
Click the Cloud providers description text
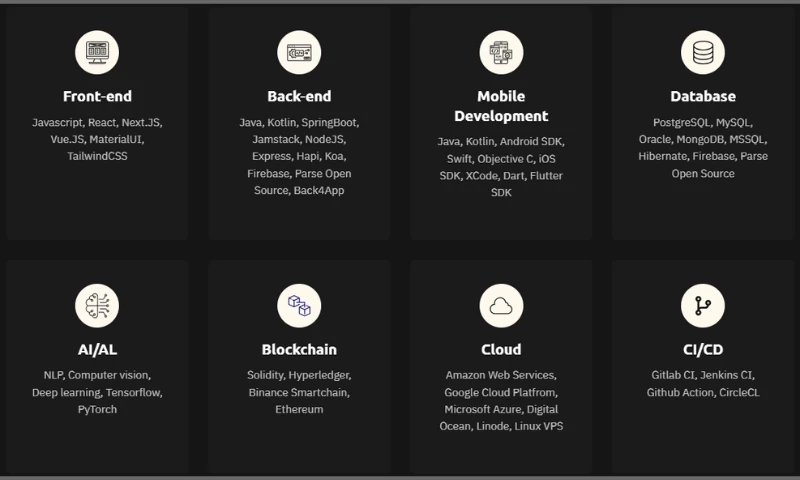click(x=501, y=401)
